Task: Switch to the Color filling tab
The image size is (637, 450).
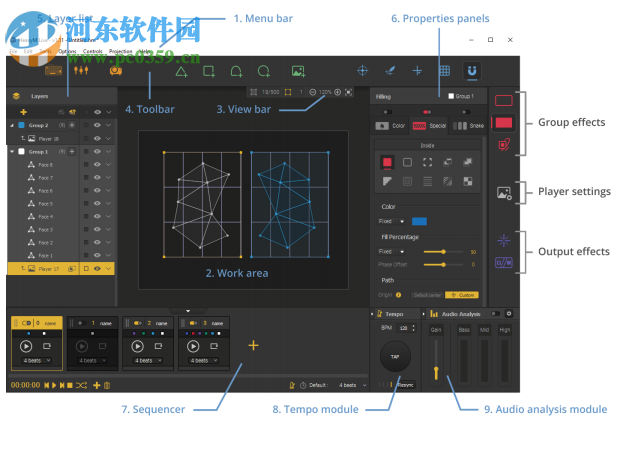Action: pos(390,126)
